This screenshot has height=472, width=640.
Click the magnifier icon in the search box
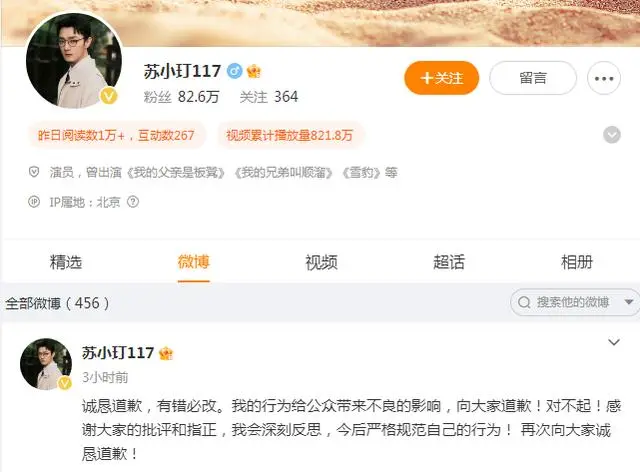tap(524, 302)
